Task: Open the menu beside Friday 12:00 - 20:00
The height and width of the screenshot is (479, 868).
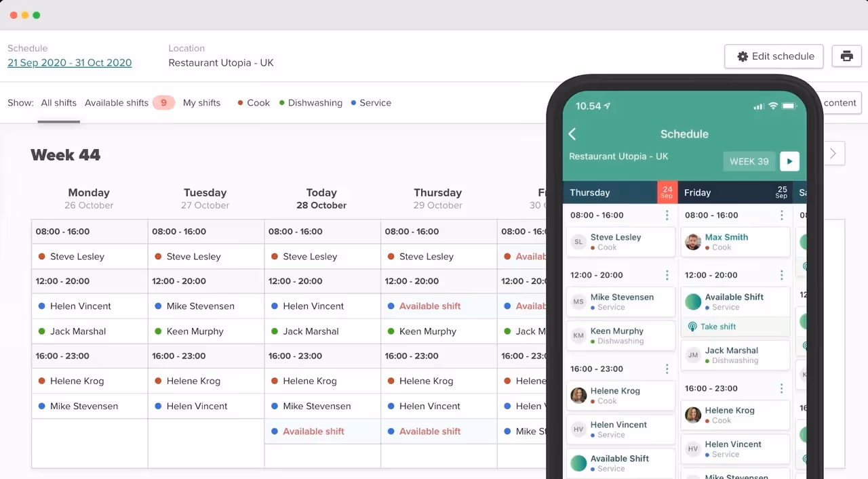Action: (x=781, y=275)
